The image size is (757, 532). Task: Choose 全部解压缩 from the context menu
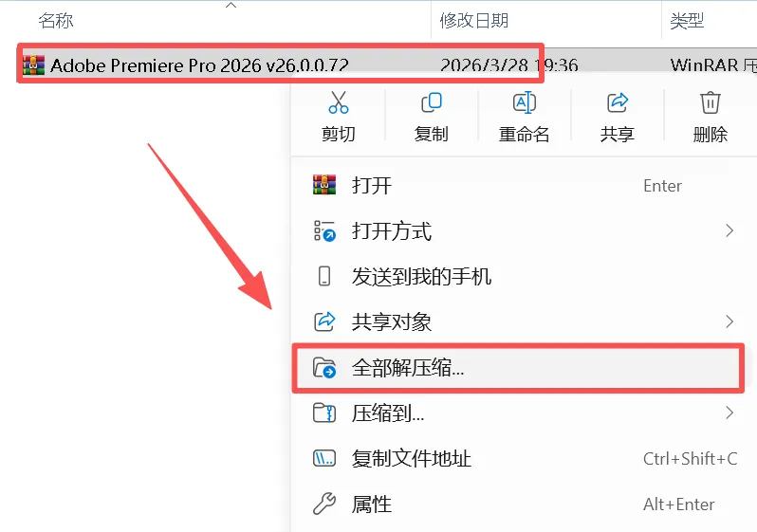(x=518, y=368)
